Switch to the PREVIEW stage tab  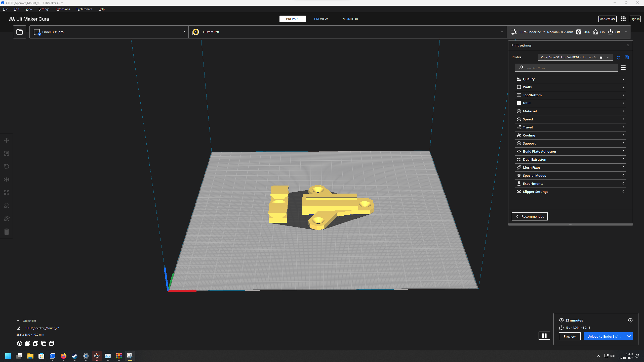pos(321,19)
